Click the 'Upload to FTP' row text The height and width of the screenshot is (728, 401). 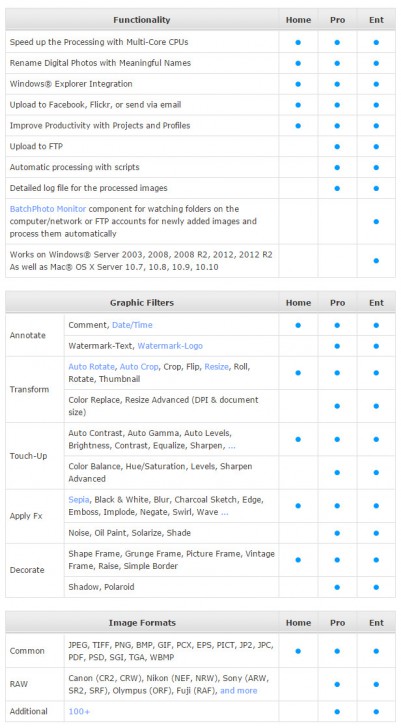coord(36,147)
